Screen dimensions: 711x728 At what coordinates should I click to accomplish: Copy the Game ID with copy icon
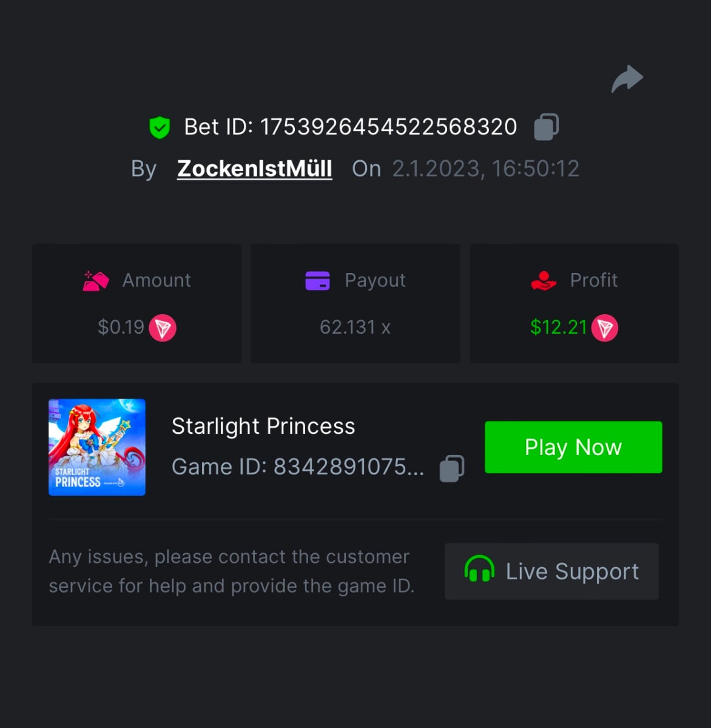(x=452, y=468)
